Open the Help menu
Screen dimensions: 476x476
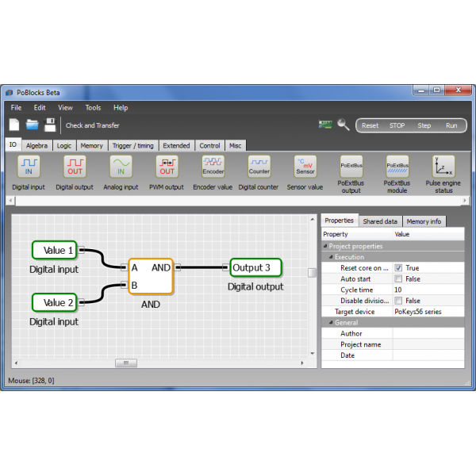[x=121, y=107]
